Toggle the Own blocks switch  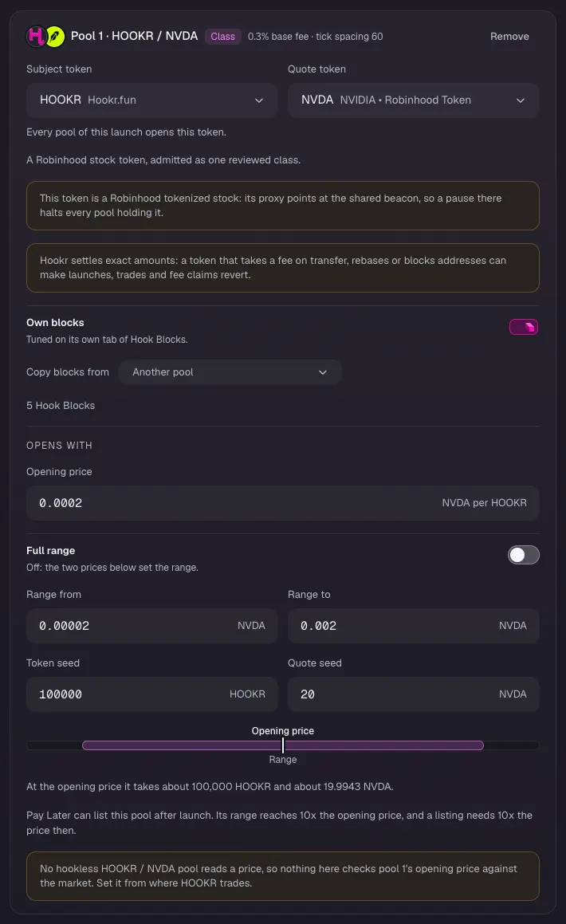pos(524,327)
